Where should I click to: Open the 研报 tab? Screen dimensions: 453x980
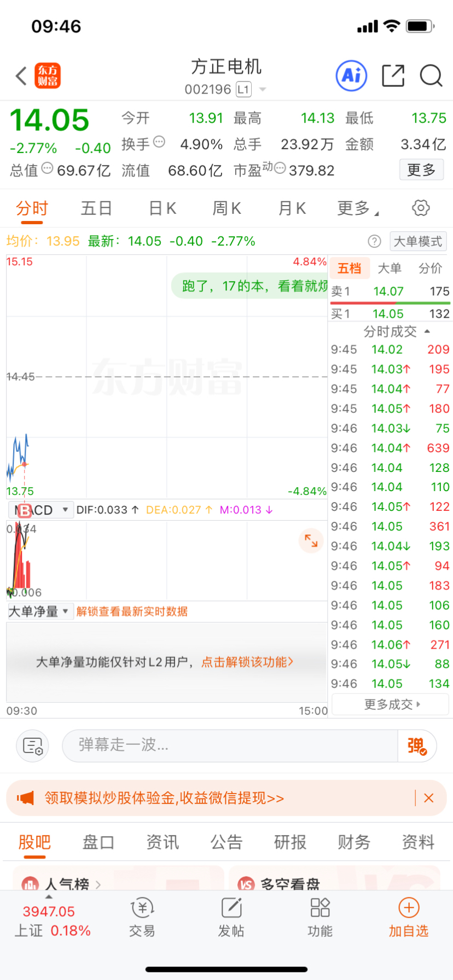click(291, 842)
